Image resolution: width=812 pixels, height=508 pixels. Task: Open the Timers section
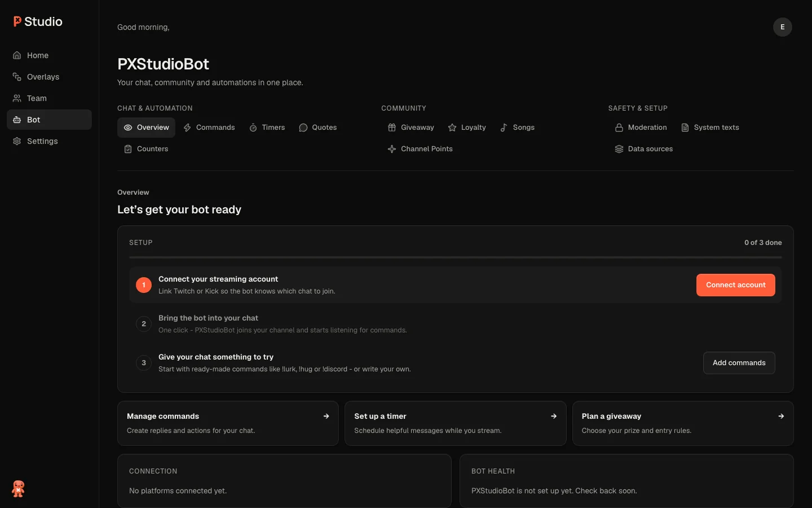pos(267,128)
